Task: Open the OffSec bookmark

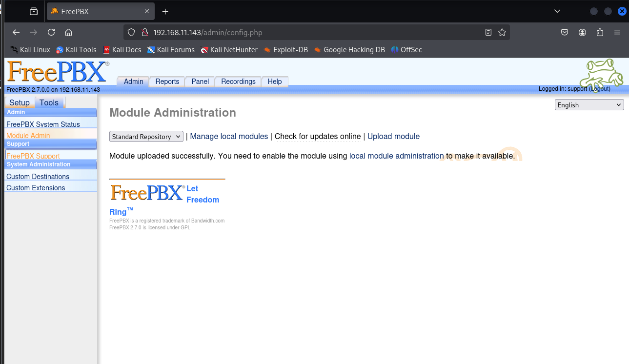Action: click(406, 50)
